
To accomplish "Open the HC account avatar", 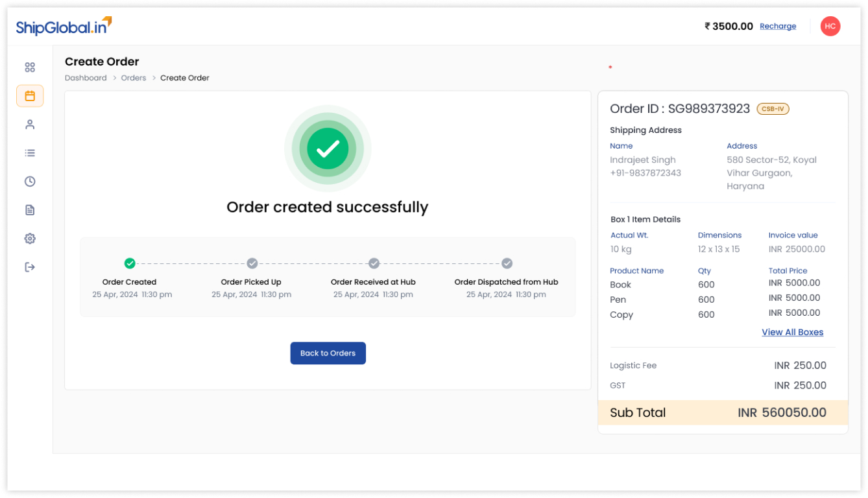I will pyautogui.click(x=830, y=26).
